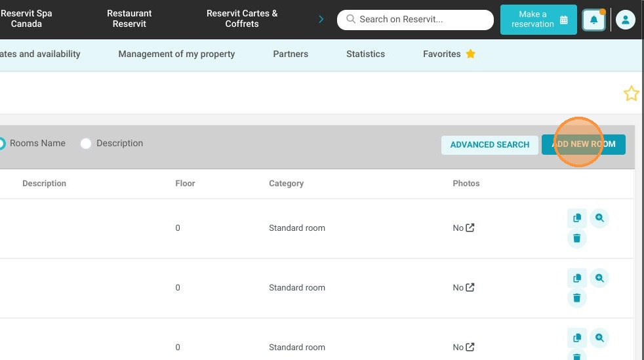Delete the second room row
Image resolution: width=644 pixels, height=360 pixels.
(x=576, y=298)
